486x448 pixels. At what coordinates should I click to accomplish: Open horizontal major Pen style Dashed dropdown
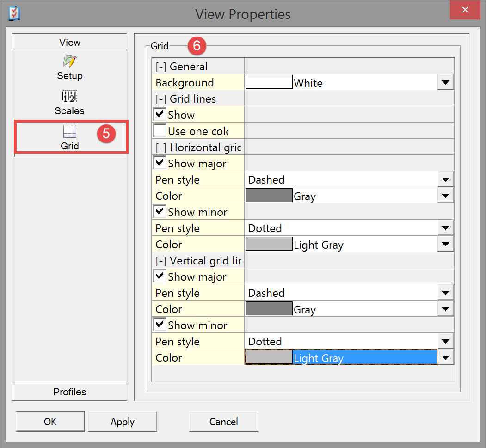[x=445, y=180]
